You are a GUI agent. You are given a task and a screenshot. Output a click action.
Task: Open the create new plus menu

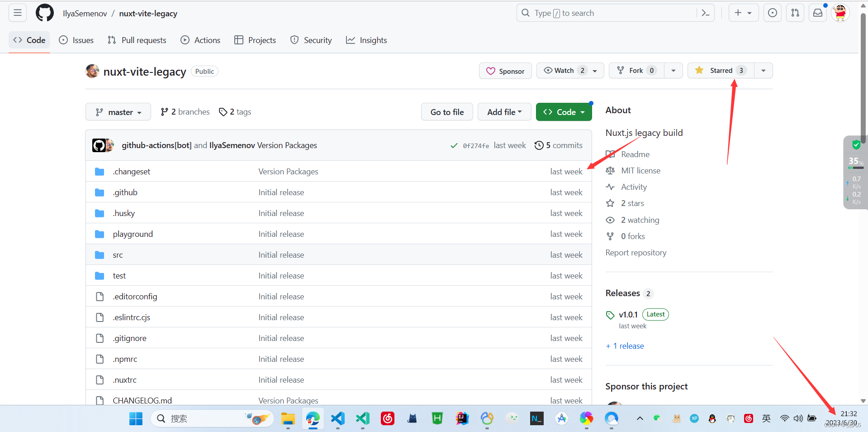click(743, 13)
